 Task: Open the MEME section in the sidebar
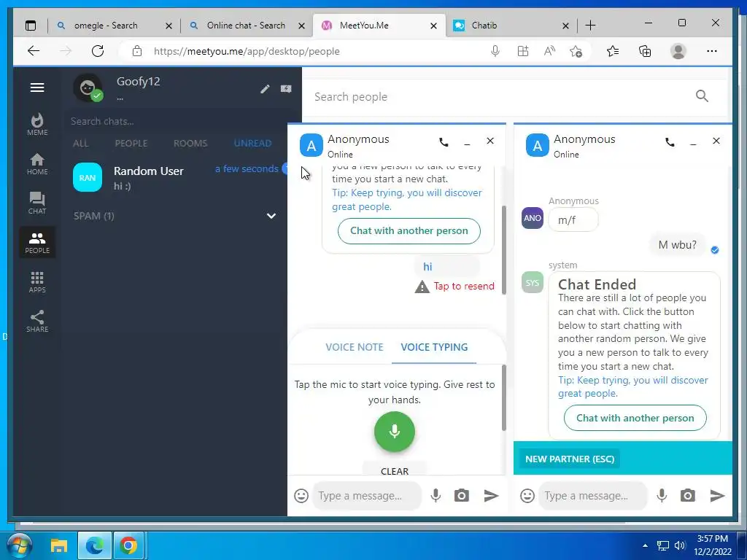pyautogui.click(x=37, y=124)
